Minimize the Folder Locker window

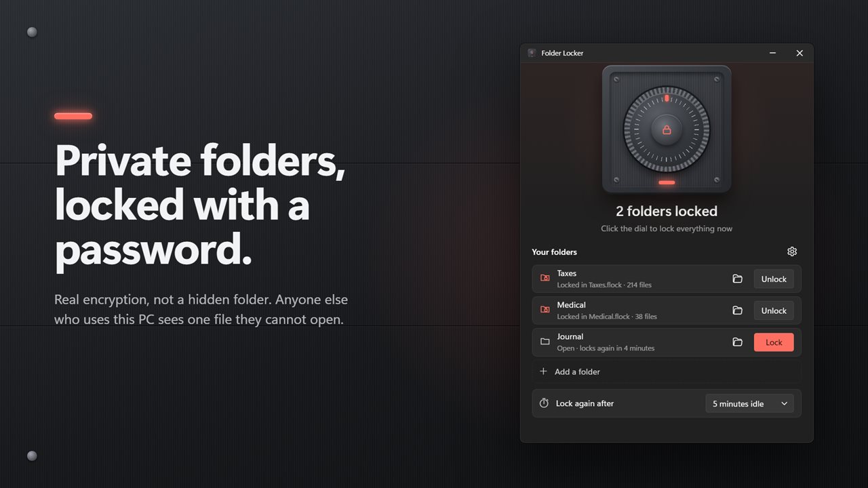tap(773, 53)
